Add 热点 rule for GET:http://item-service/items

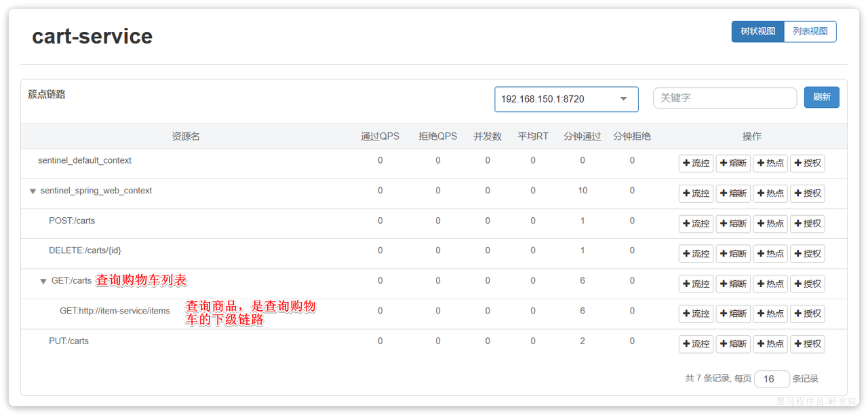[x=770, y=314]
